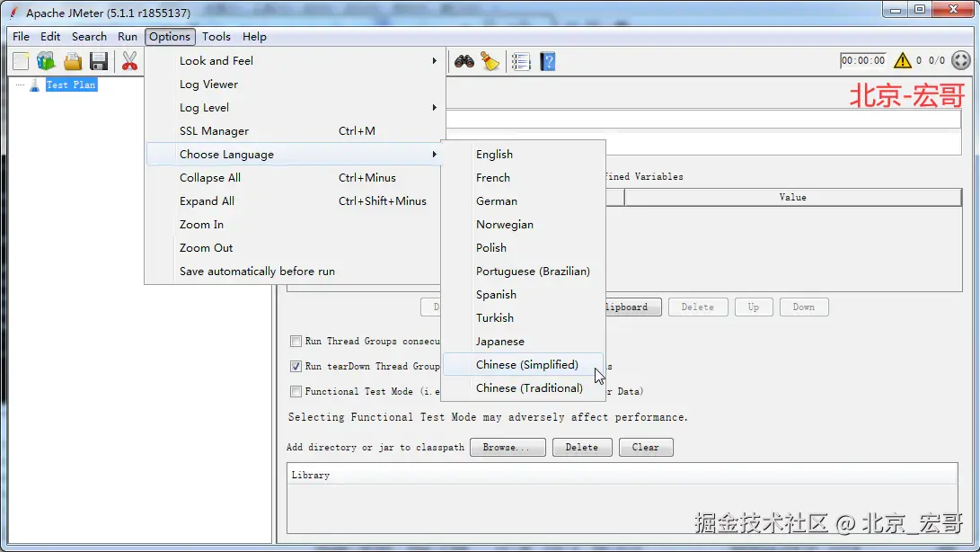Screen dimensions: 980x552
Task: Open the Edit menu
Action: [50, 36]
